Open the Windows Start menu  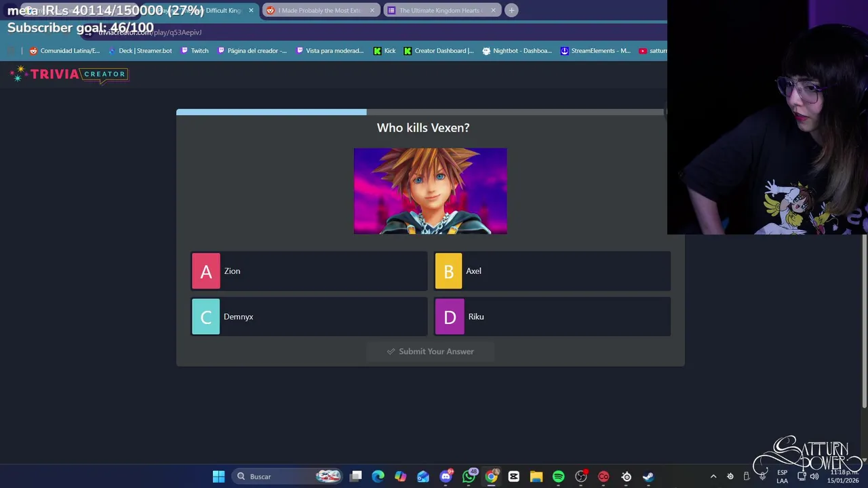tap(218, 476)
